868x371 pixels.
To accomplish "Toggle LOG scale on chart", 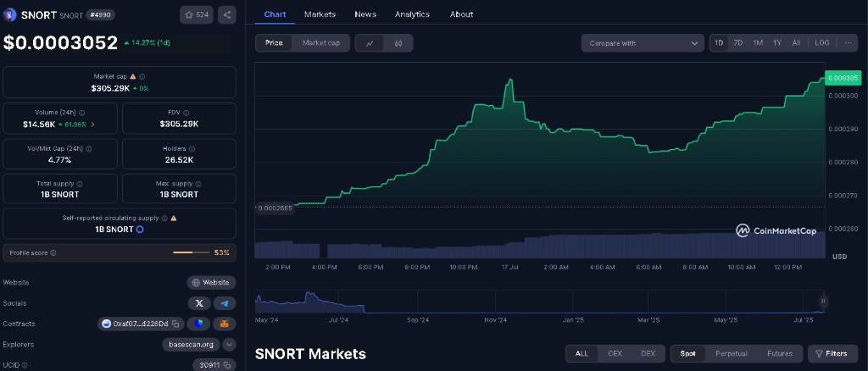I will pos(822,43).
